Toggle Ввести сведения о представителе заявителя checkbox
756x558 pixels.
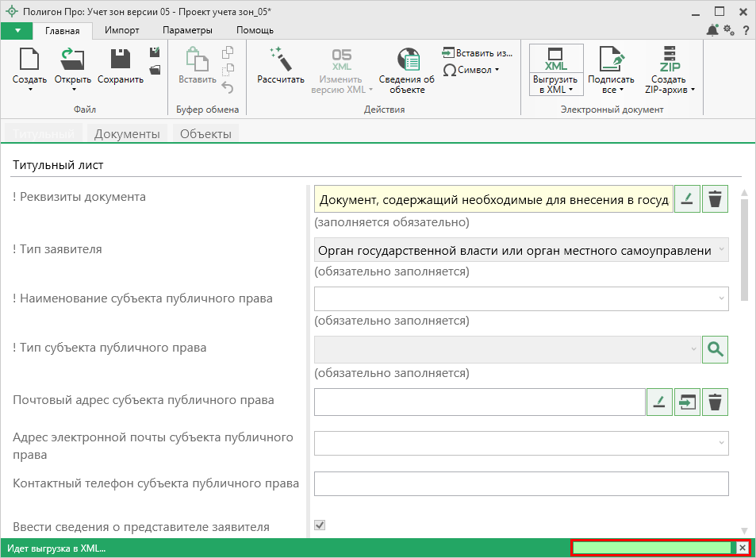click(x=320, y=525)
